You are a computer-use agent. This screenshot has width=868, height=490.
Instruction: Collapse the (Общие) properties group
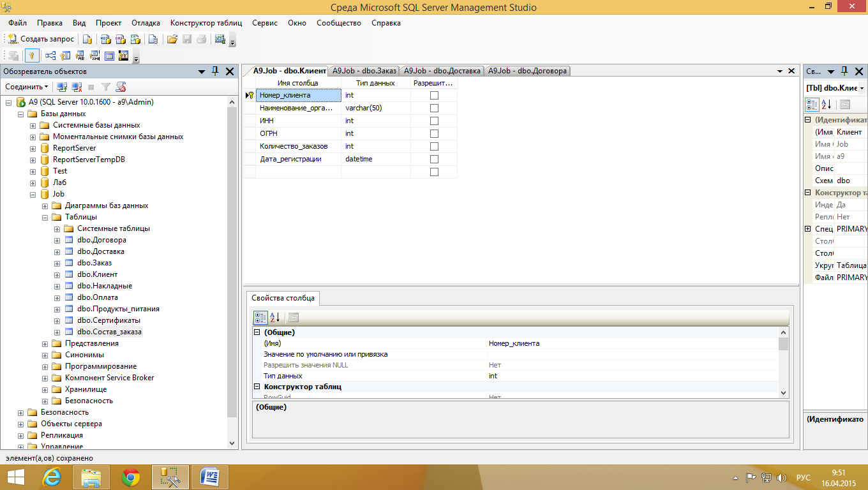(257, 332)
